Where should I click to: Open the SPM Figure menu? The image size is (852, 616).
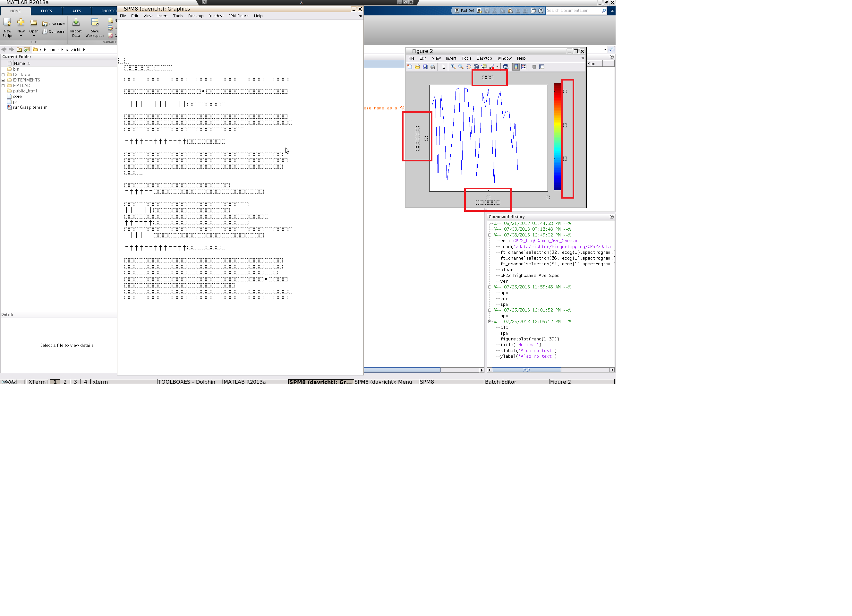(x=238, y=16)
